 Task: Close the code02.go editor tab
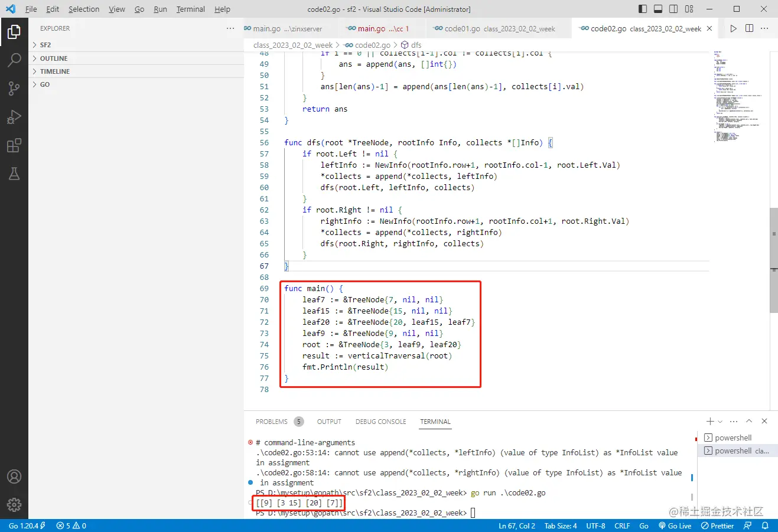709,28
